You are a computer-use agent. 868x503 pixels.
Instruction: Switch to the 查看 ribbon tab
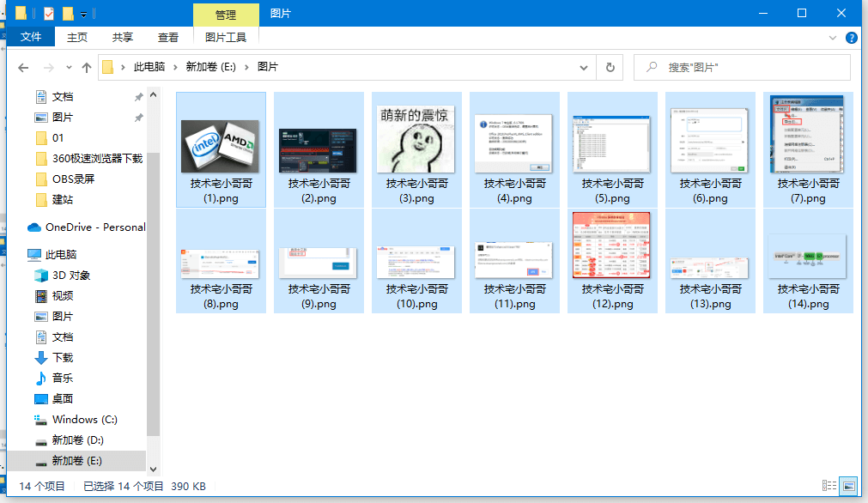click(167, 37)
